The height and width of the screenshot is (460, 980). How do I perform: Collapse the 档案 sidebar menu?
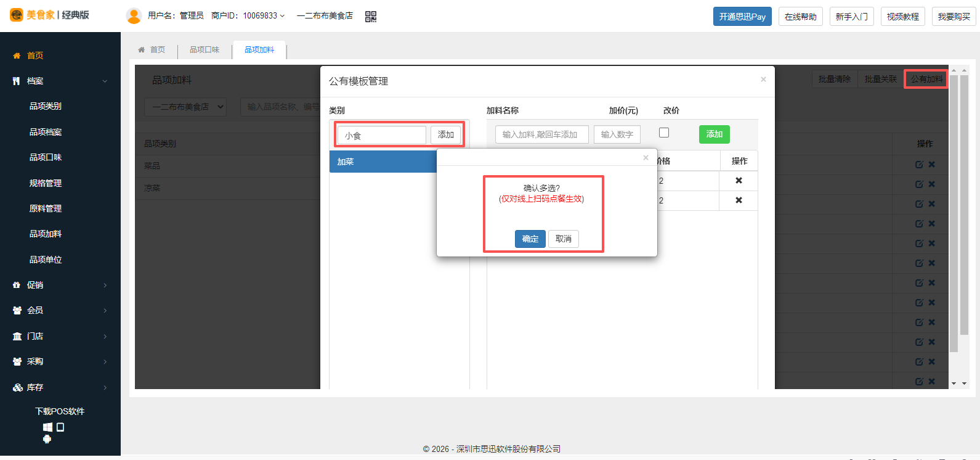pyautogui.click(x=105, y=81)
